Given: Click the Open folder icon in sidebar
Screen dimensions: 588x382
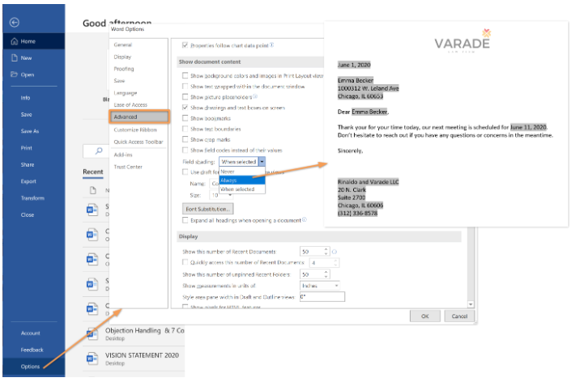Looking at the screenshot, I should coord(15,74).
